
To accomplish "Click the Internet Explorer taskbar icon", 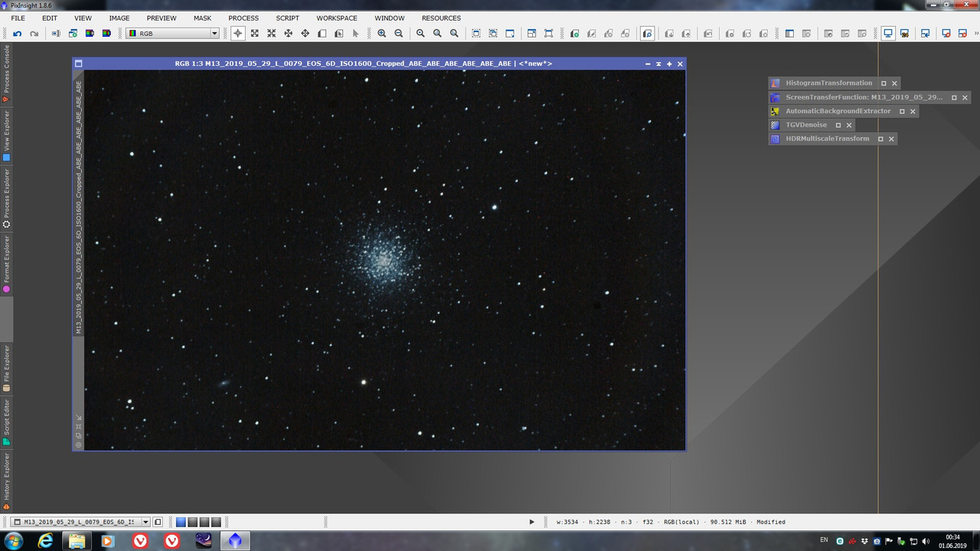I will (x=46, y=541).
